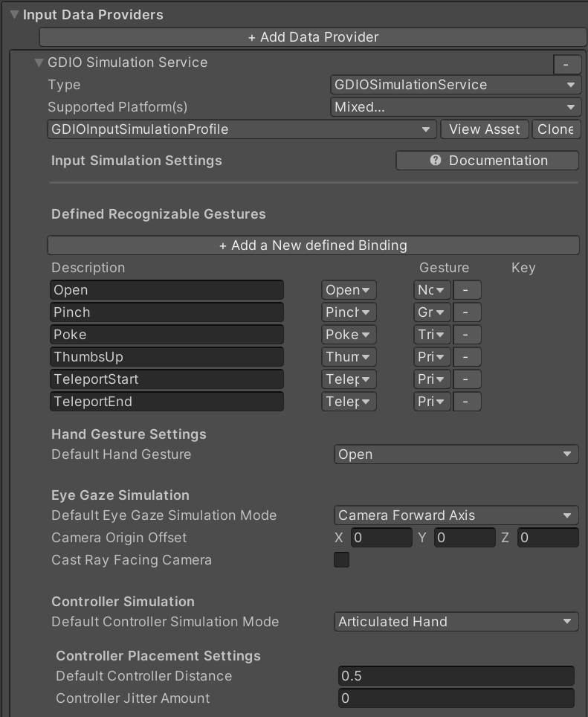Click the Camera Origin Offset X field
This screenshot has width=588, height=717.
381,538
